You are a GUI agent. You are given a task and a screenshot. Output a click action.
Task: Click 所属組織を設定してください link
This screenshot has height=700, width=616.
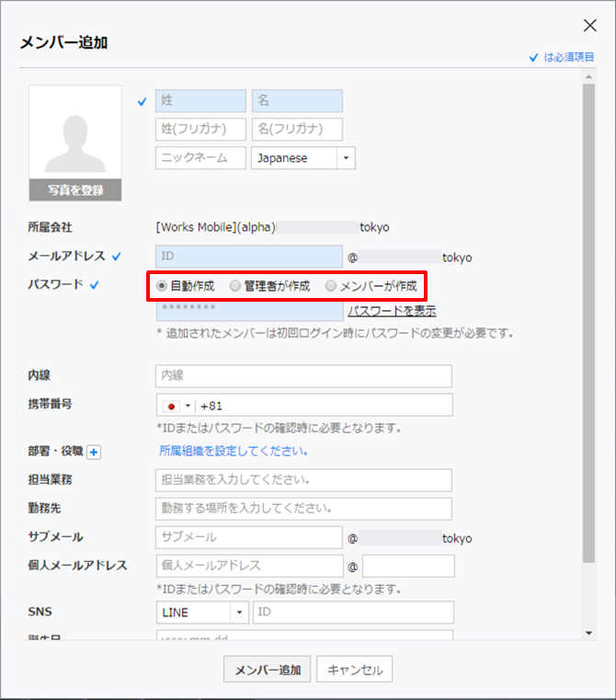[233, 452]
